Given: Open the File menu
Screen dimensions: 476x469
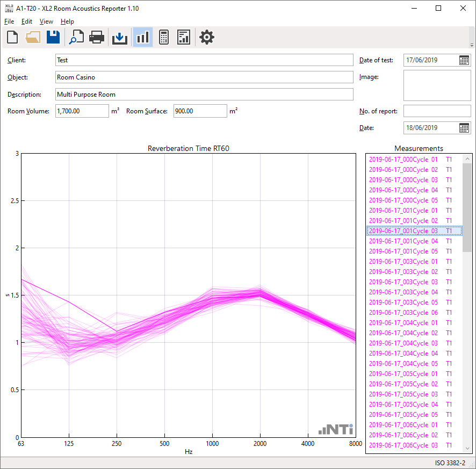Looking at the screenshot, I should 9,21.
